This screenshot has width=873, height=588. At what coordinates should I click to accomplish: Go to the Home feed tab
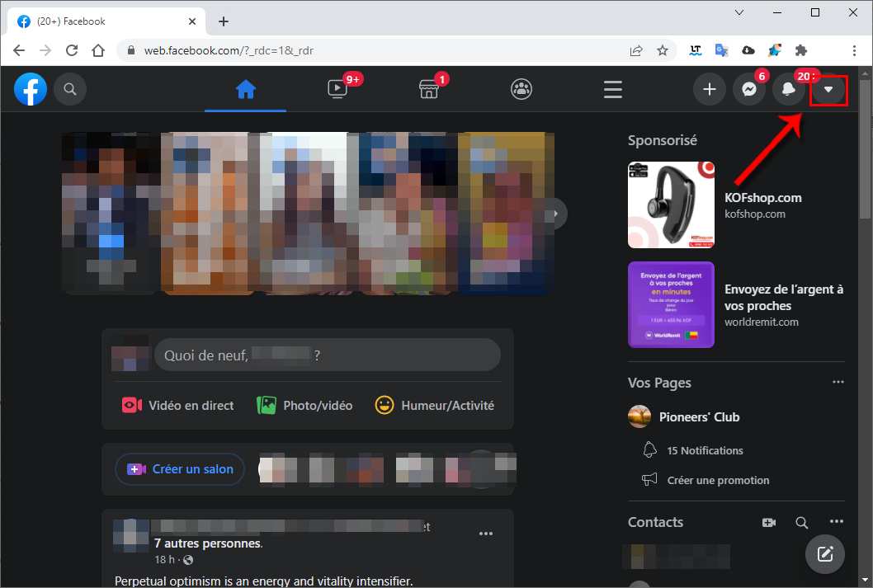coord(246,89)
